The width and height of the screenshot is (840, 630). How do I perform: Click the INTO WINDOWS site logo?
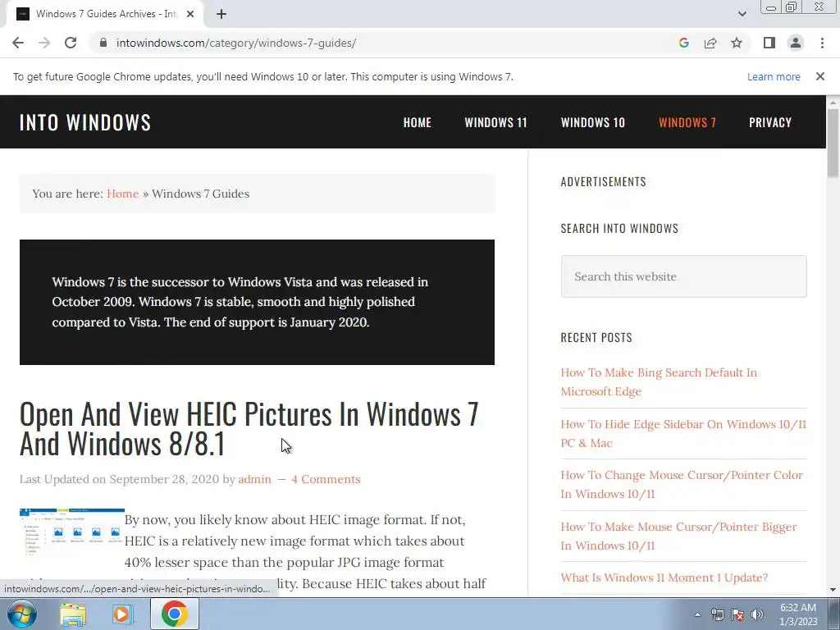tap(85, 122)
